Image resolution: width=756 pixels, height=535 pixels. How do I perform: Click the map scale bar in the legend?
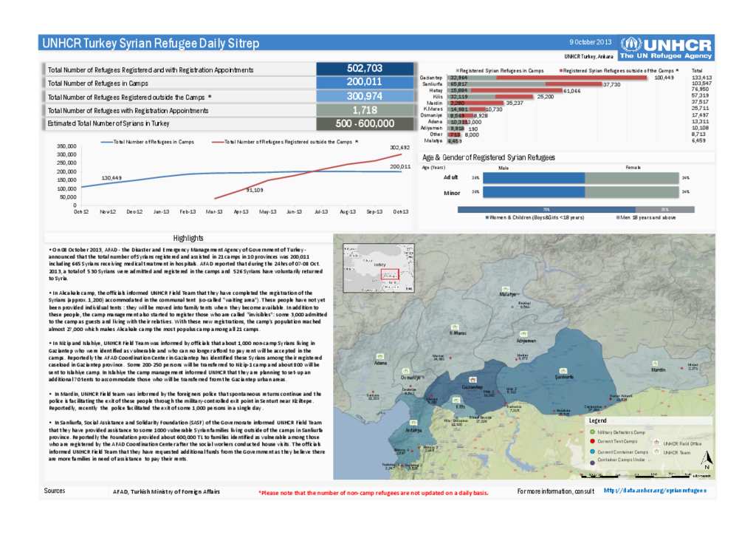[635, 476]
